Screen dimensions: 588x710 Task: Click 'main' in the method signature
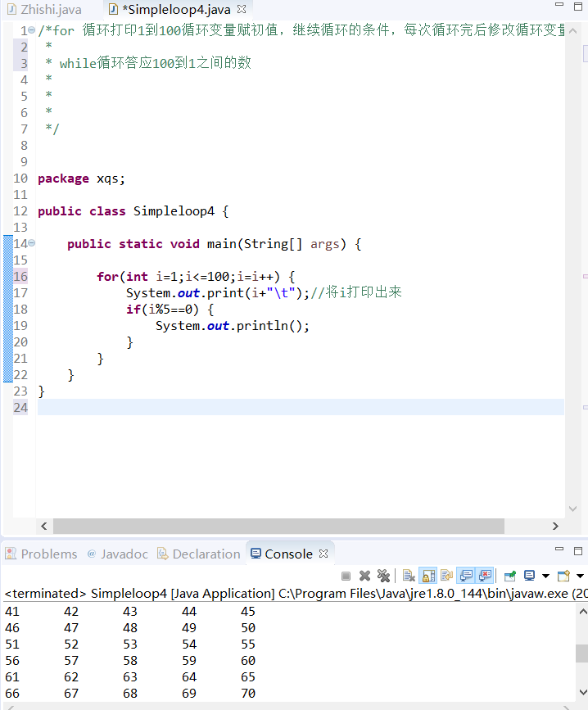(x=221, y=243)
